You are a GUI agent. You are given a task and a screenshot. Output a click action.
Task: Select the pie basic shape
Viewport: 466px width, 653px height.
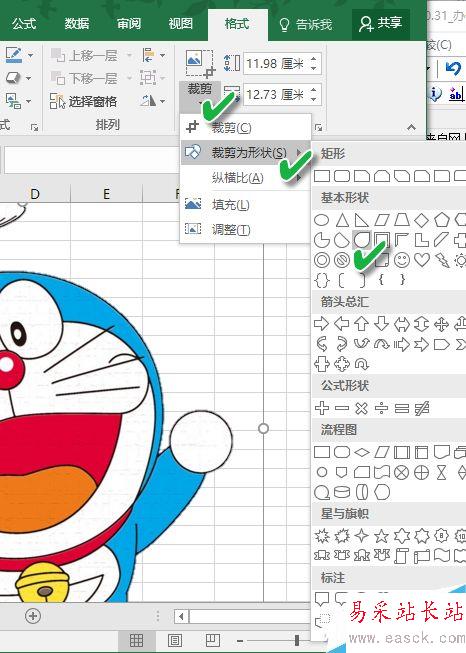(x=321, y=240)
